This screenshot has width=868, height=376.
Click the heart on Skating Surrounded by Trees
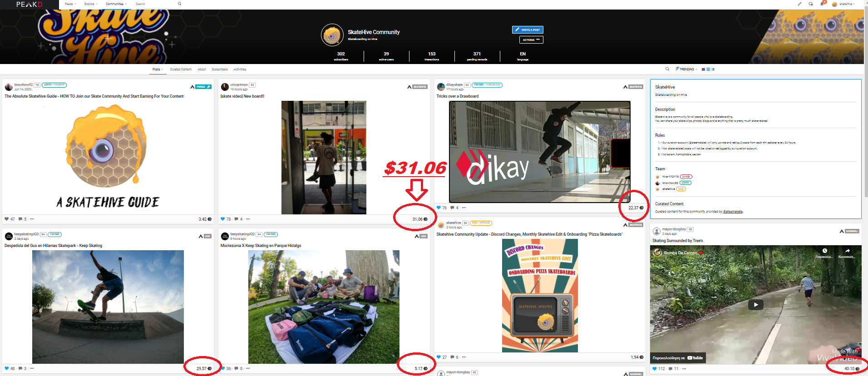pyautogui.click(x=655, y=368)
